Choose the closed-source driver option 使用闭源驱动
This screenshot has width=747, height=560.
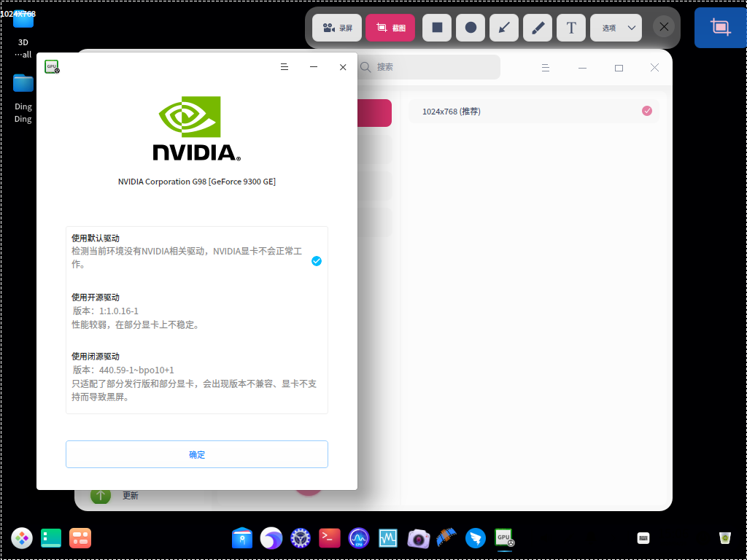click(x=197, y=376)
